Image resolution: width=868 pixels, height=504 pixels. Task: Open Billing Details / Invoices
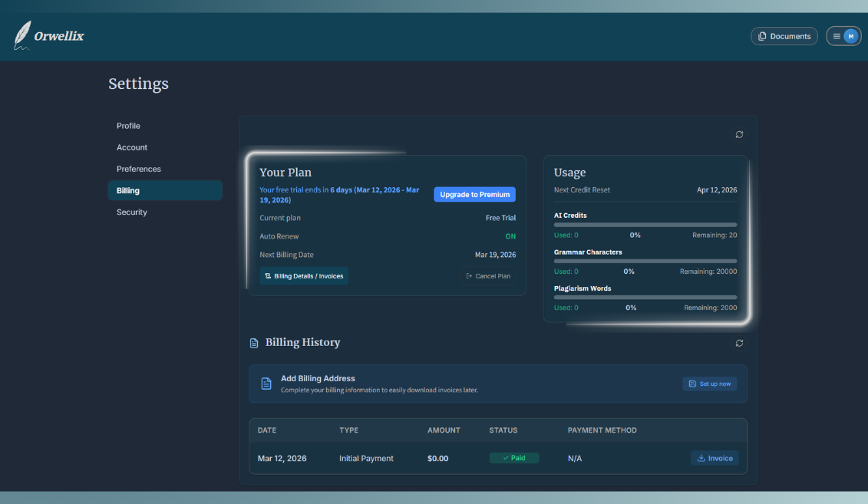coord(304,275)
